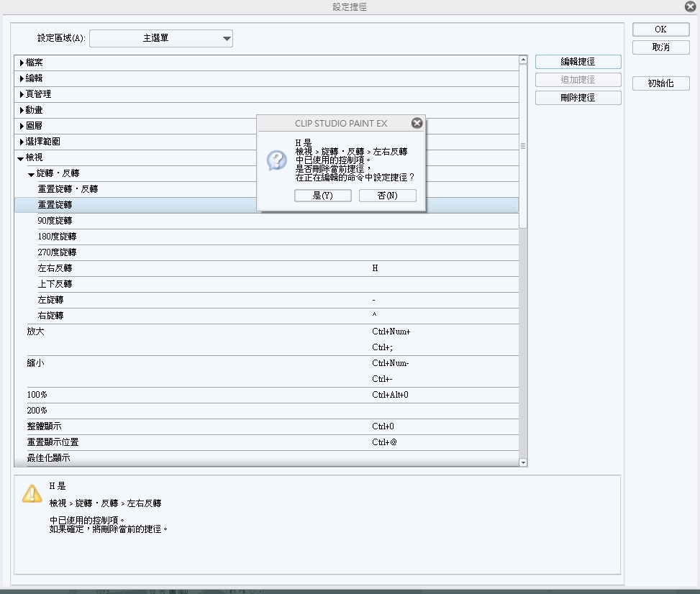Click the Ctrl+Alt+0 shortcut entry
The height and width of the screenshot is (594, 700).
coord(390,395)
